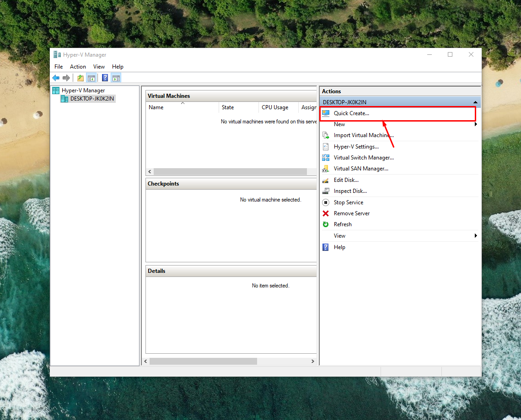Click the toolbar Back arrow
This screenshot has height=420, width=521.
pos(56,78)
